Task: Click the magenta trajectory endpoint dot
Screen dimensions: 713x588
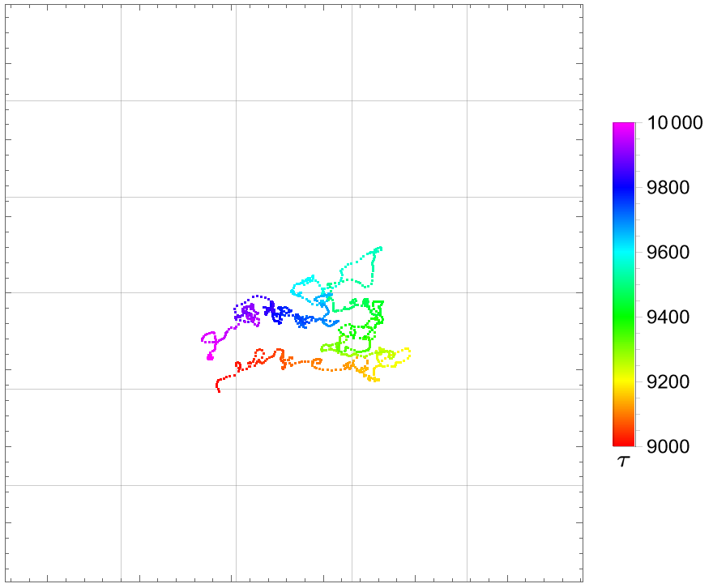Action: pyautogui.click(x=210, y=358)
